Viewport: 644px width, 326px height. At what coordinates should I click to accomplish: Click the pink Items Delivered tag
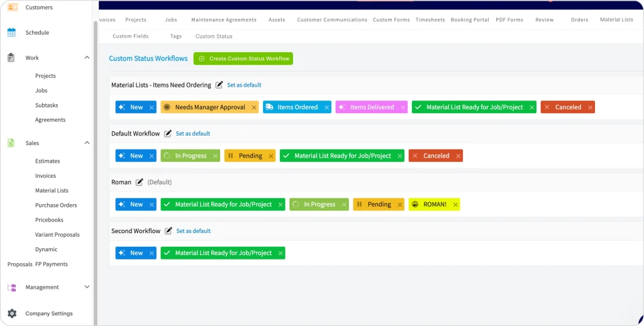click(372, 107)
